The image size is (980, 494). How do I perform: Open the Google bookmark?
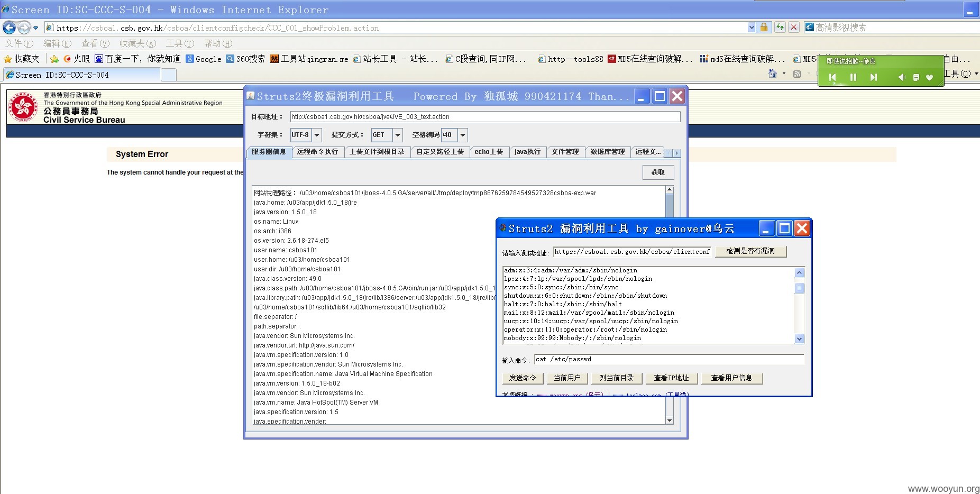coord(204,59)
